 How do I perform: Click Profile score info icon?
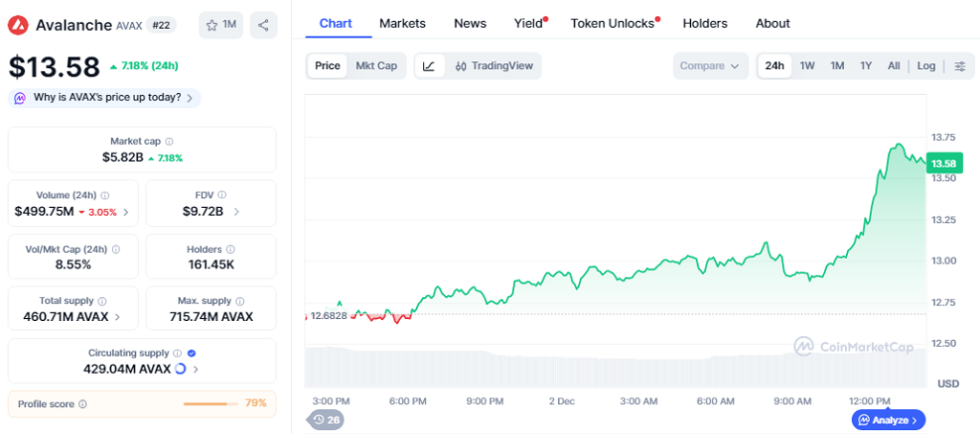(82, 404)
